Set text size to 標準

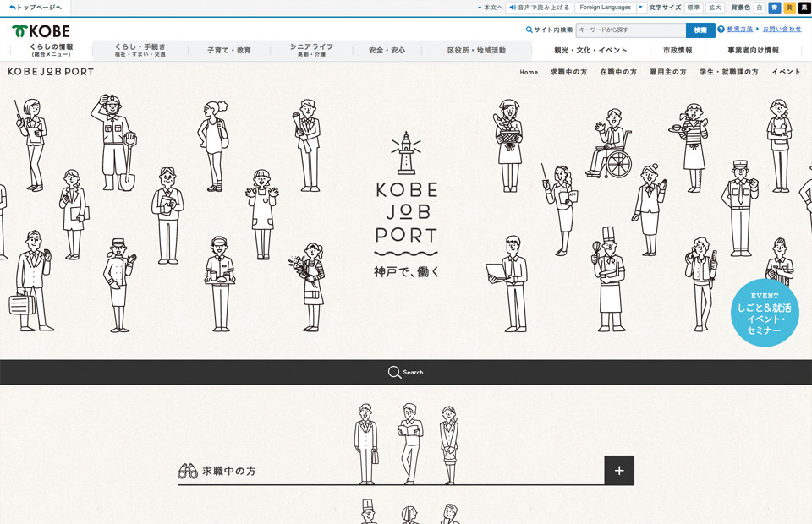(x=694, y=8)
